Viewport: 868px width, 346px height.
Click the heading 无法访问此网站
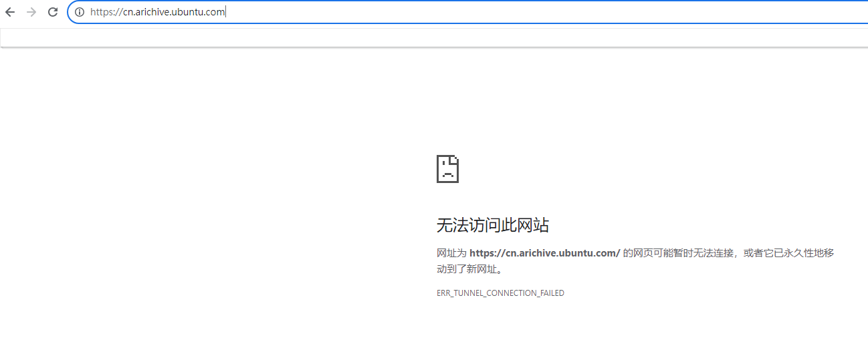coord(493,225)
